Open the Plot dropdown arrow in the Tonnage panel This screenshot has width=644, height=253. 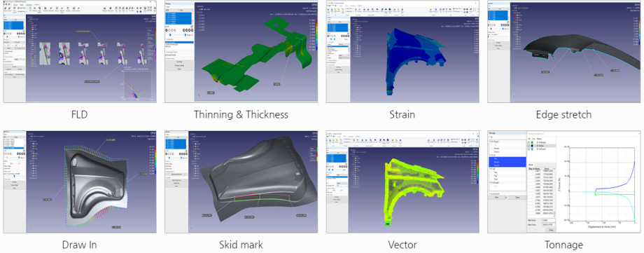click(x=506, y=197)
